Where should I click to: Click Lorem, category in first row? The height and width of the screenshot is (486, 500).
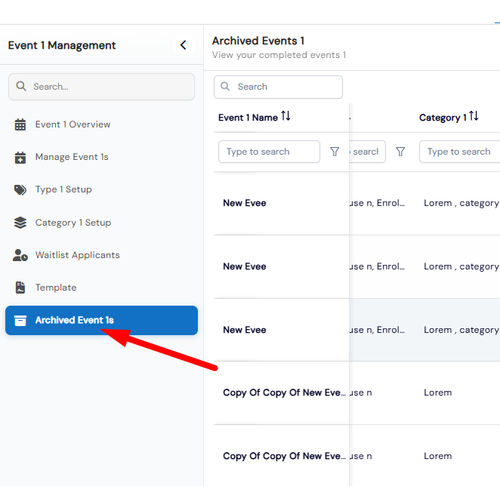(462, 203)
